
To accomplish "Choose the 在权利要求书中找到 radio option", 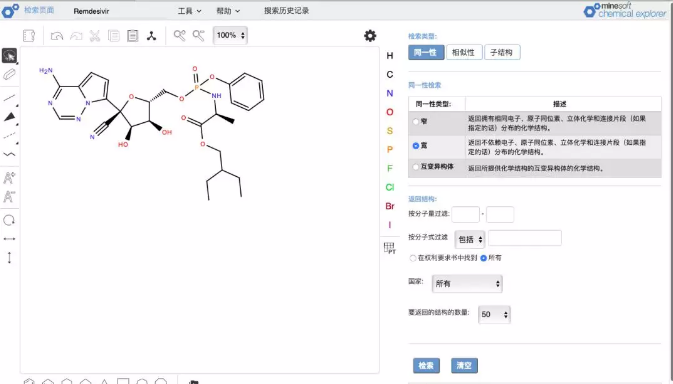I will click(x=413, y=258).
